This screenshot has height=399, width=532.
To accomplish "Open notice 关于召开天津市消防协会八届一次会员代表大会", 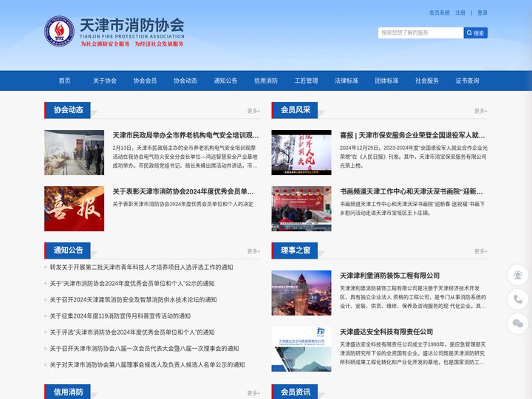I will coord(145,349).
